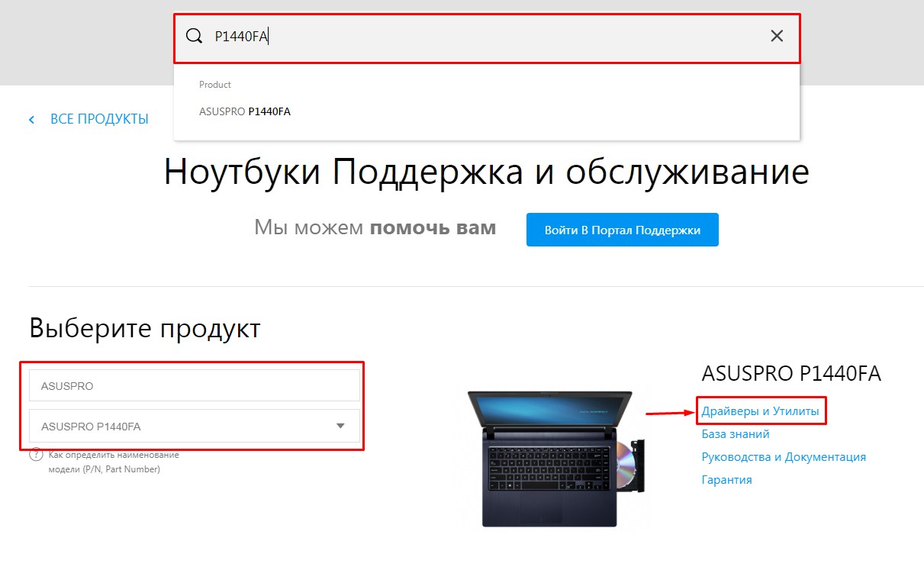The height and width of the screenshot is (570, 924).
Task: Click the Product label in suggestions
Action: pyautogui.click(x=215, y=85)
